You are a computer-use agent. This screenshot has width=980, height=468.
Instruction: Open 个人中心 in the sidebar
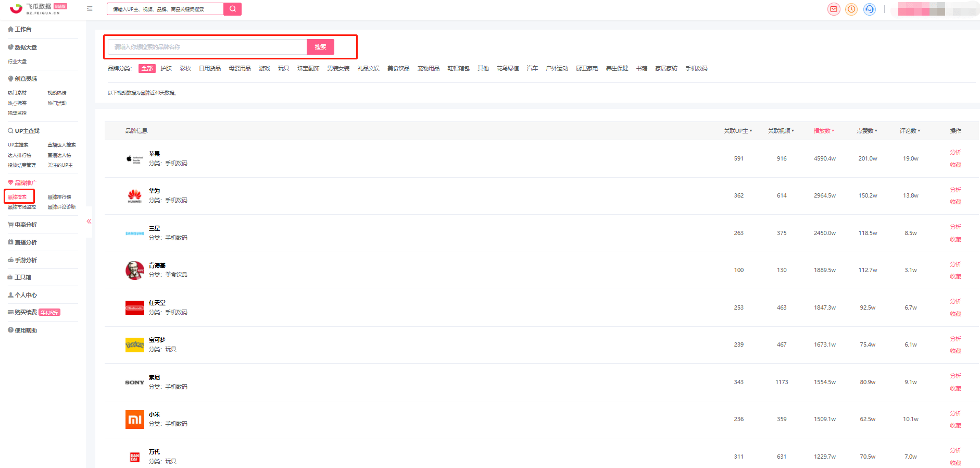22,295
